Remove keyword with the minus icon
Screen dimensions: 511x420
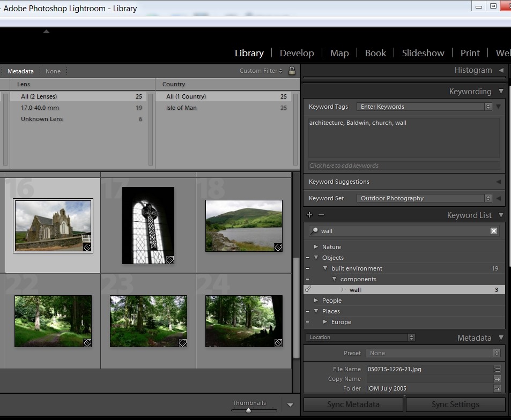321,215
